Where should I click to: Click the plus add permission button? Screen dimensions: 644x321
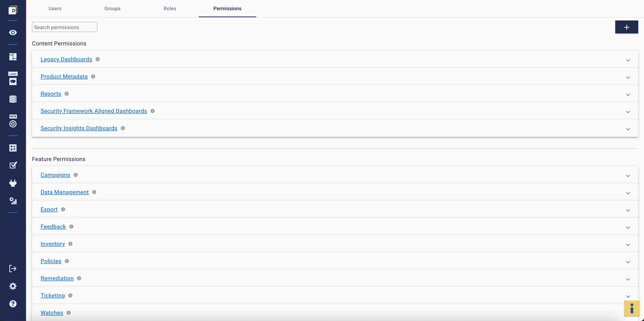click(x=627, y=27)
